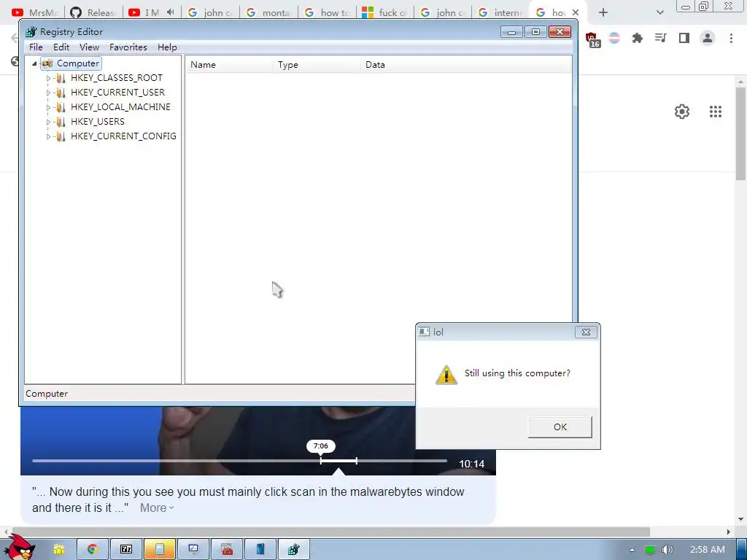747x560 pixels.
Task: Click the striped flag extension icon
Action: (614, 38)
